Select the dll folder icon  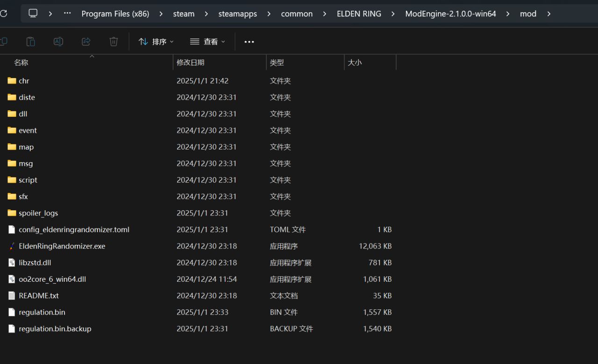[12, 114]
